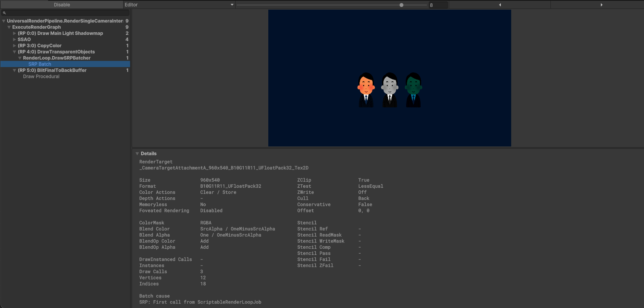Collapse UniversalRenderPipeline.RenderSingleCameraInternal node
This screenshot has height=308, width=644.
coord(4,21)
